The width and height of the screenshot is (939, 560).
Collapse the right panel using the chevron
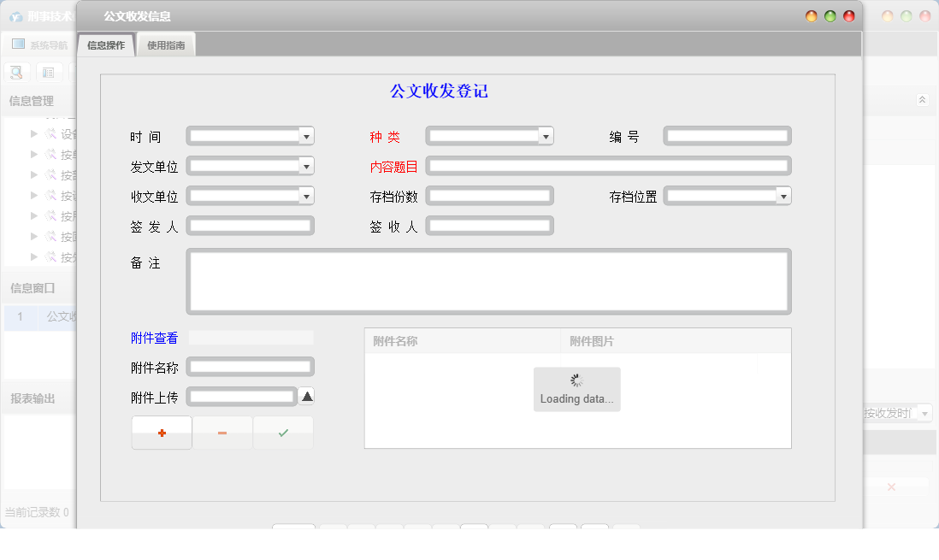922,98
